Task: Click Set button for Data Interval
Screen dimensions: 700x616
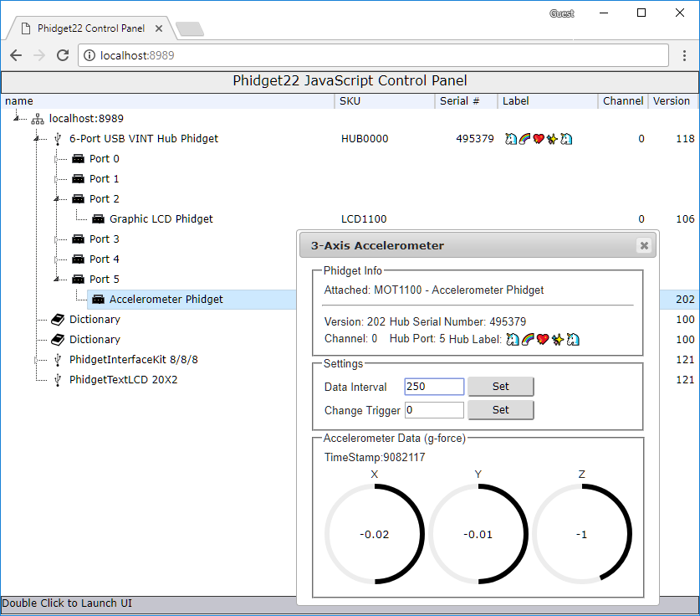Action: click(500, 387)
